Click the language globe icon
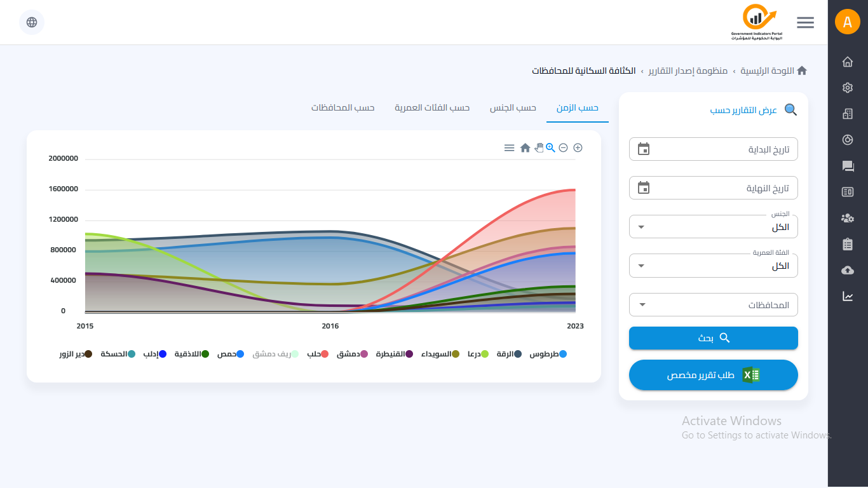Viewport: 868px width, 488px height. coord(32,22)
